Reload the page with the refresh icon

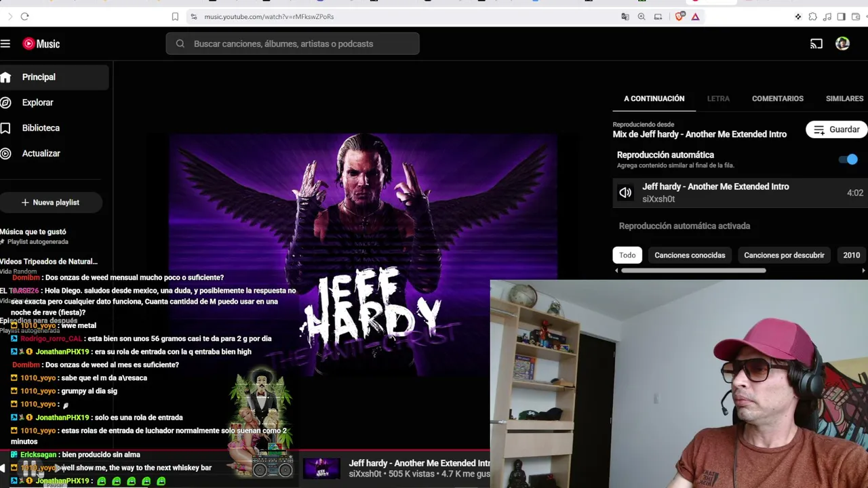(24, 16)
